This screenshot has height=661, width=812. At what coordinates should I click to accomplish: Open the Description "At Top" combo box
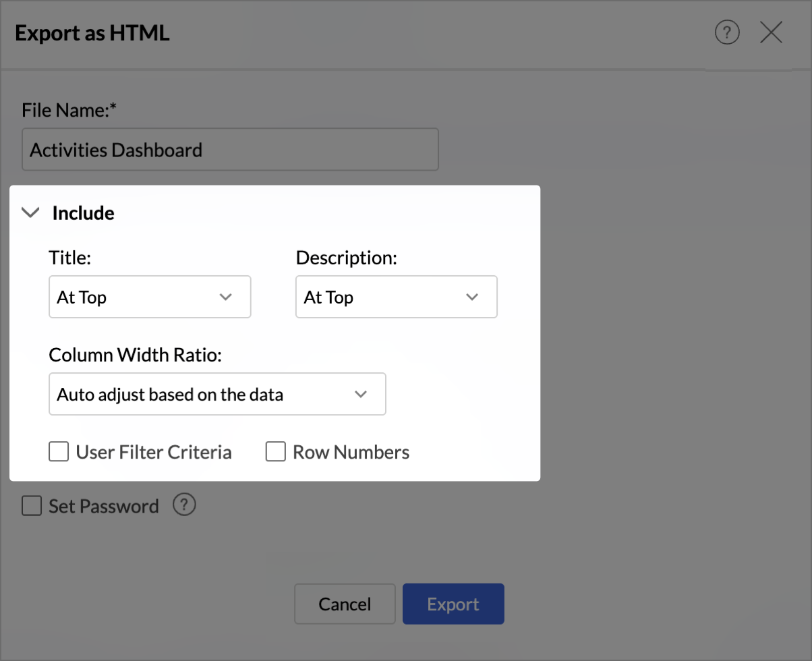[381, 297]
